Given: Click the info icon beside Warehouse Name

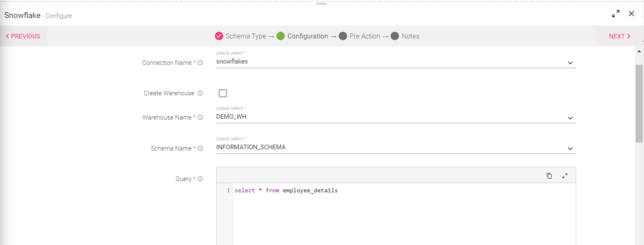Looking at the screenshot, I should click(200, 117).
